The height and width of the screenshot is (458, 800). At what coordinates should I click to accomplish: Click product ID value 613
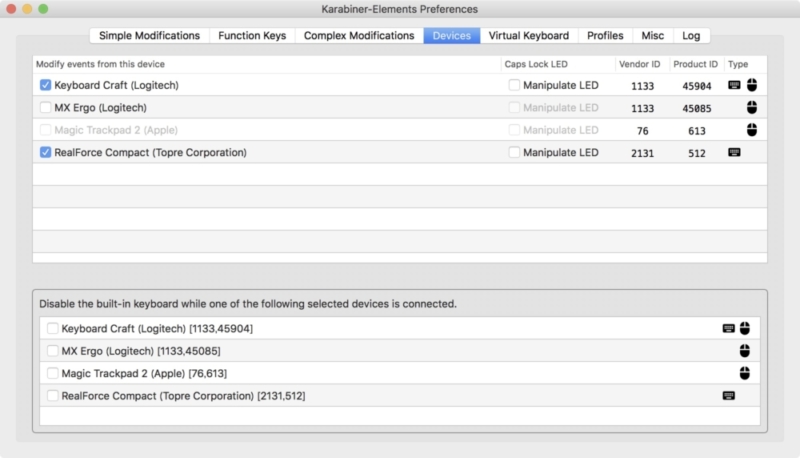tap(696, 131)
